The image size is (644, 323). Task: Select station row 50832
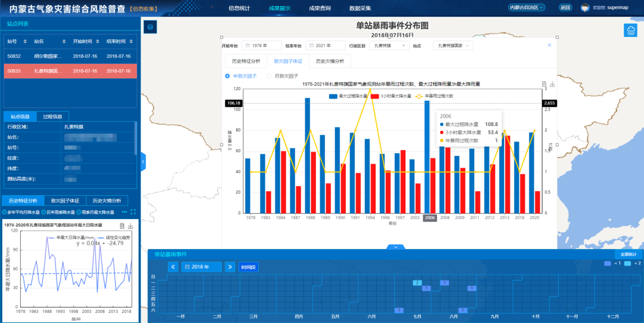(70, 56)
